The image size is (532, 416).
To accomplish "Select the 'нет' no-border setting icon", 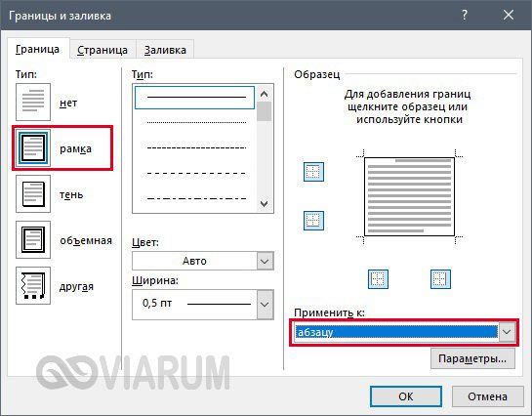I will coord(33,103).
